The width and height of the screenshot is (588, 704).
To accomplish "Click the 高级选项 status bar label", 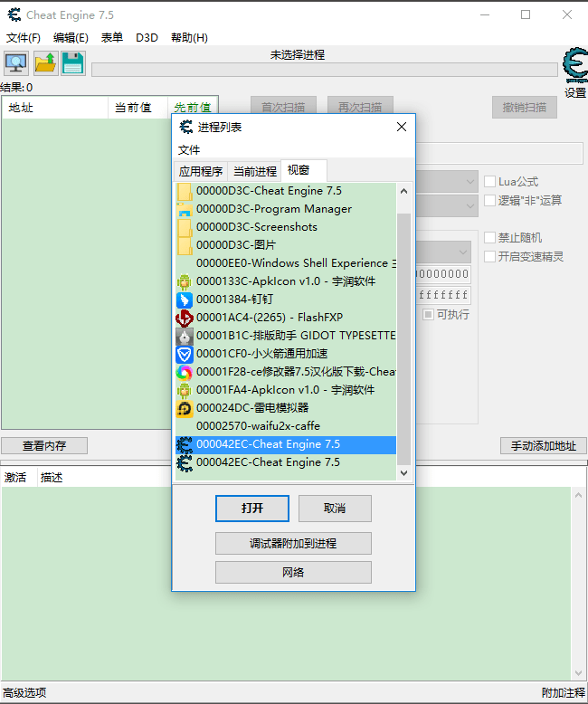I will pos(24,693).
